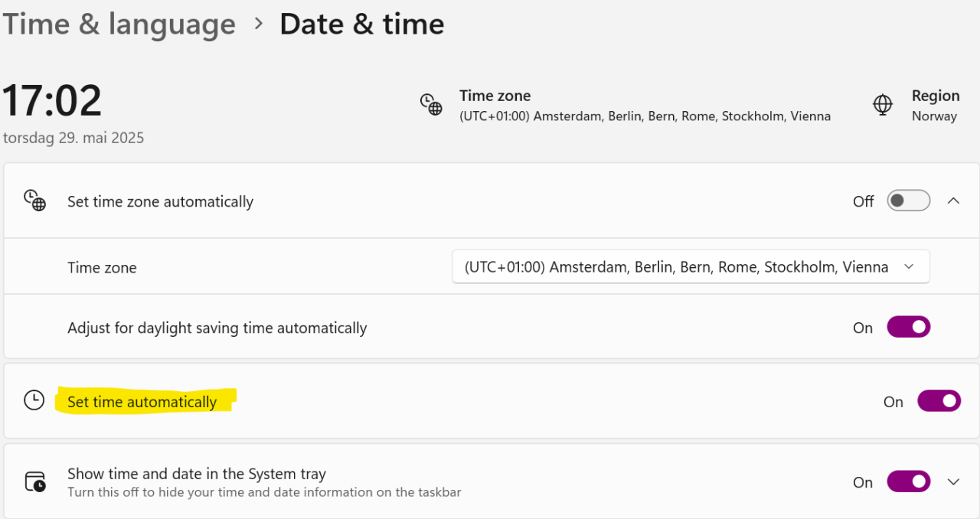Expand the Show time and date section
The image size is (980, 519).
click(x=953, y=481)
